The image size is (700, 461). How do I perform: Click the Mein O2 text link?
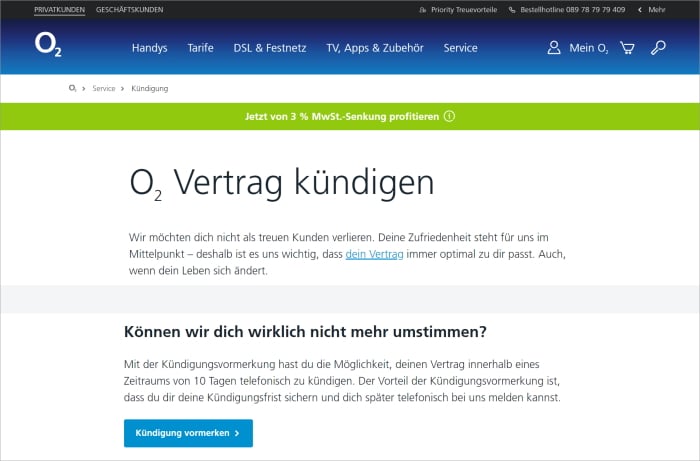588,48
